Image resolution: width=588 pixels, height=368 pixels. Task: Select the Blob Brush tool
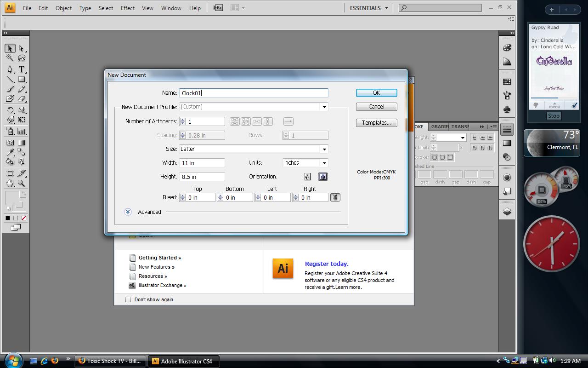10,98
